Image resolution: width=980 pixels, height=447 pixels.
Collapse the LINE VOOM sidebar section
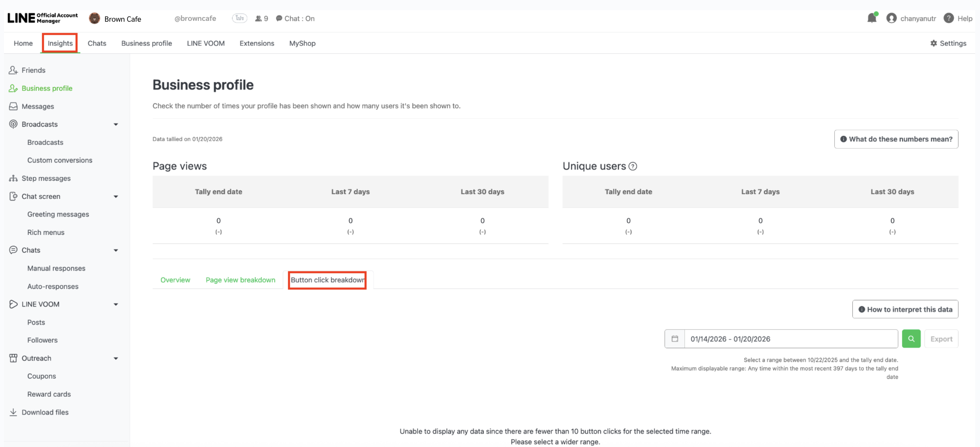(x=116, y=305)
